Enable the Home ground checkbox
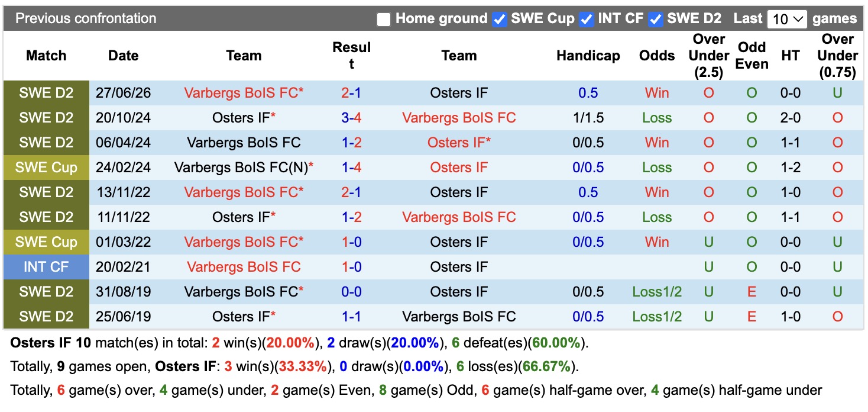The width and height of the screenshot is (868, 412). [x=384, y=20]
